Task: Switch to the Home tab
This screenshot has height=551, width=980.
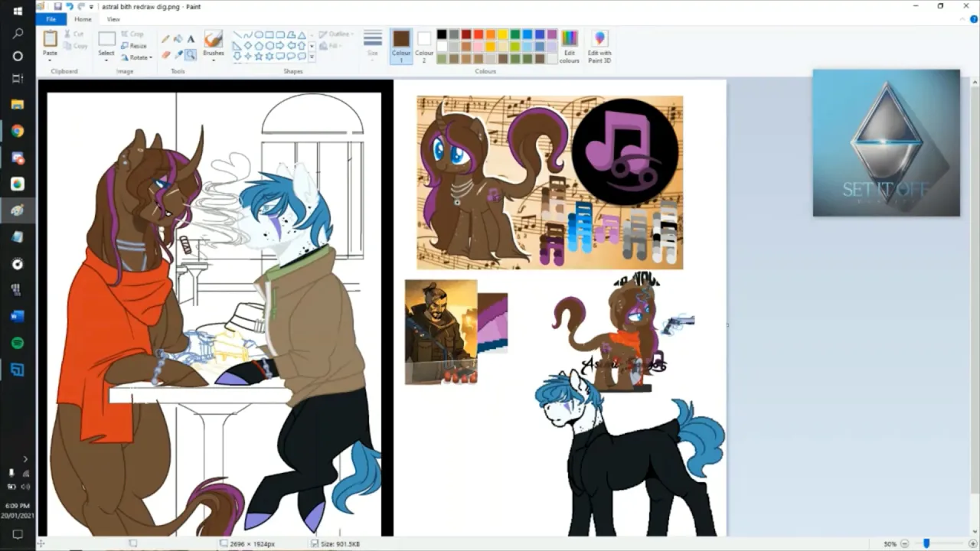Action: point(83,19)
